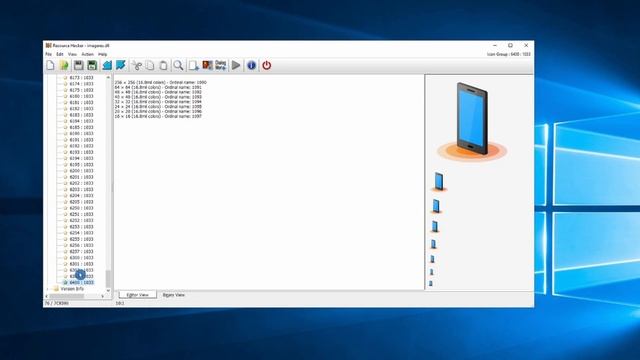Click the Find magnifier toolbar icon
The width and height of the screenshot is (640, 360).
pos(178,65)
